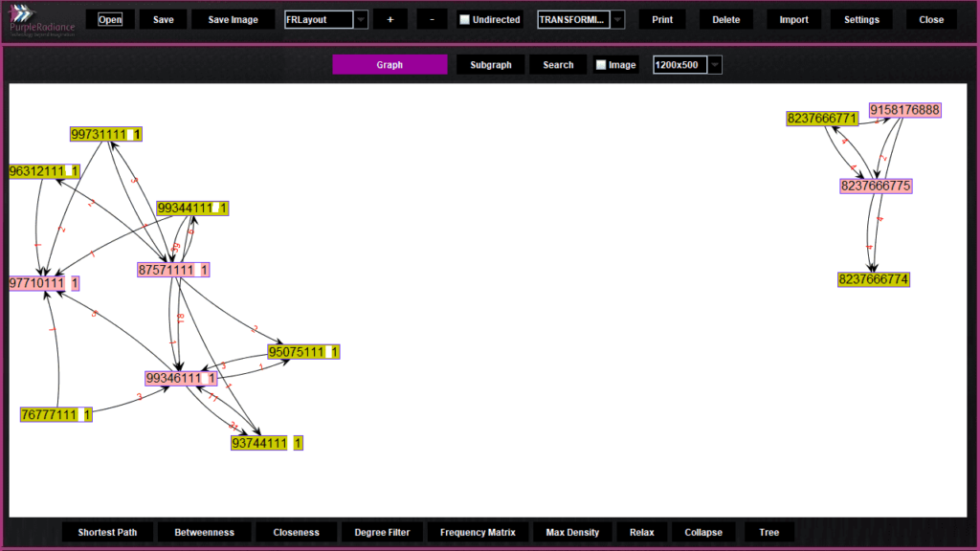Select graph node 87571111 1
This screenshot has width=980, height=551.
[173, 270]
